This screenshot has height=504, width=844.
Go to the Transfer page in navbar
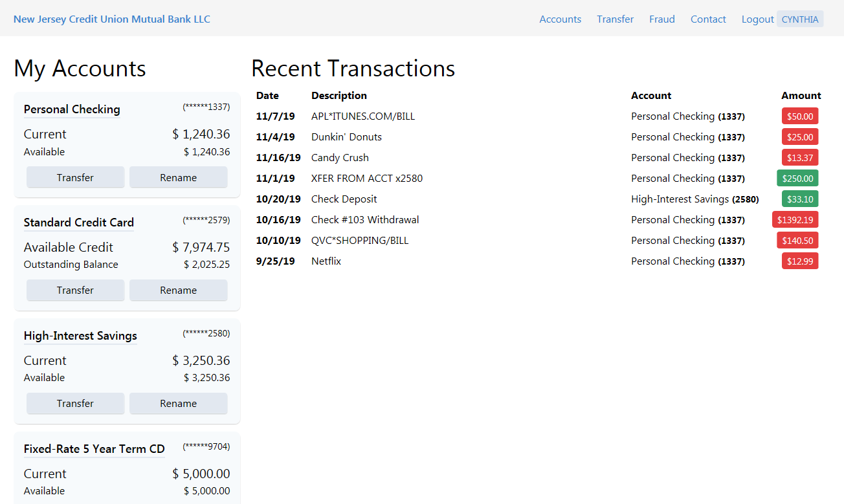[615, 19]
